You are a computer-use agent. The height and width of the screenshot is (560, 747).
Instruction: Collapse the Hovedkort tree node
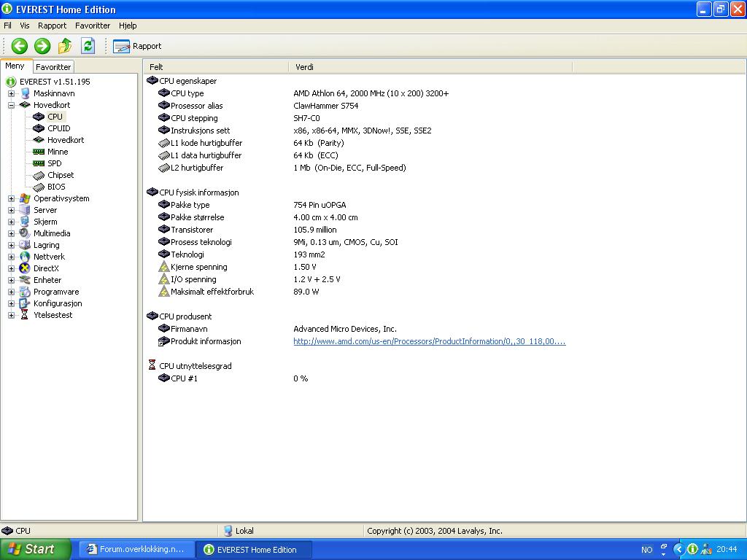[x=11, y=105]
